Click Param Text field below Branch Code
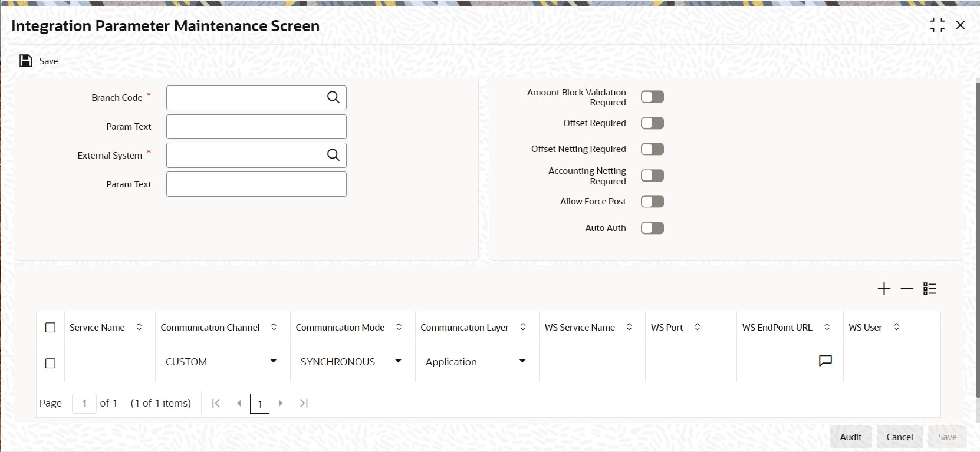This screenshot has width=980, height=452. click(256, 127)
